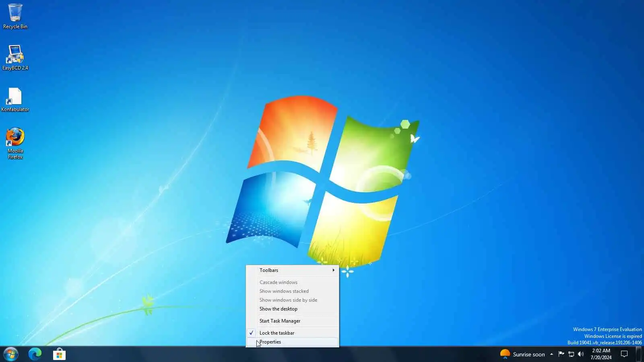Open the volume speaker tray icon
Screen dimensions: 644x362
coord(580,354)
